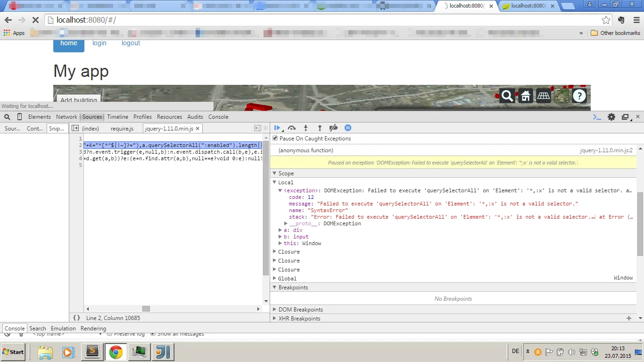Switch to the Network panel tab

point(66,117)
